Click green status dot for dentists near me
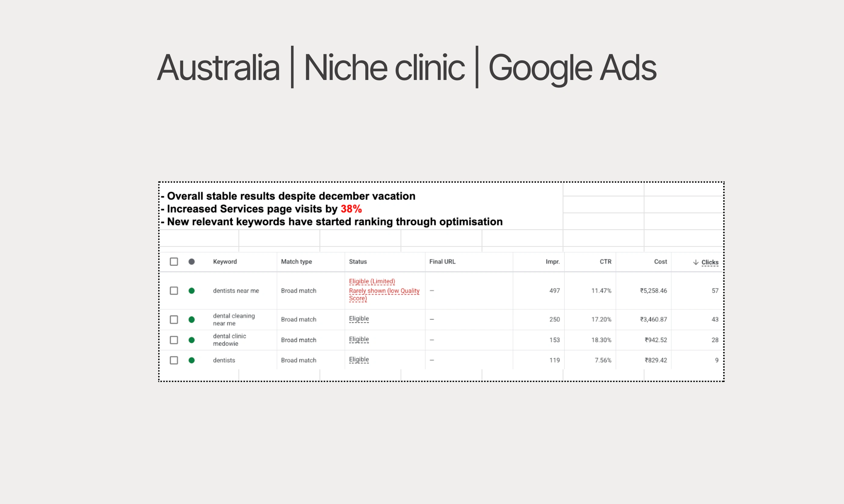The width and height of the screenshot is (844, 504). pyautogui.click(x=192, y=291)
